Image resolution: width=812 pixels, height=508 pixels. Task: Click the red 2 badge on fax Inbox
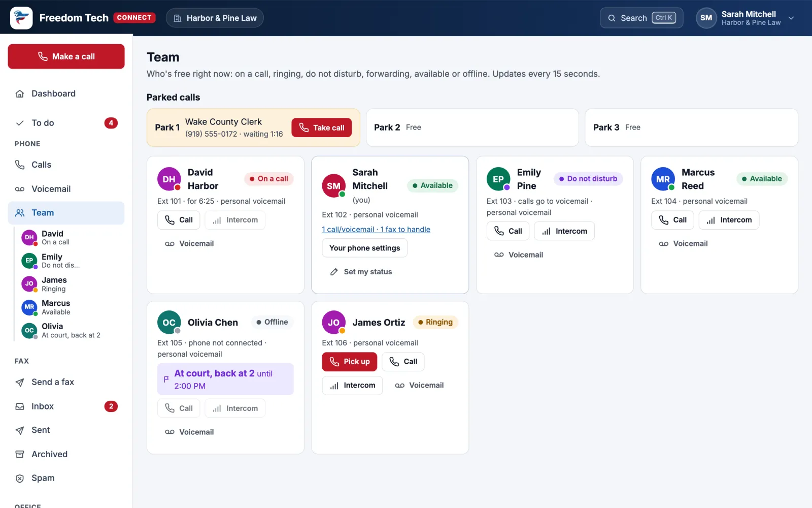[111, 406]
